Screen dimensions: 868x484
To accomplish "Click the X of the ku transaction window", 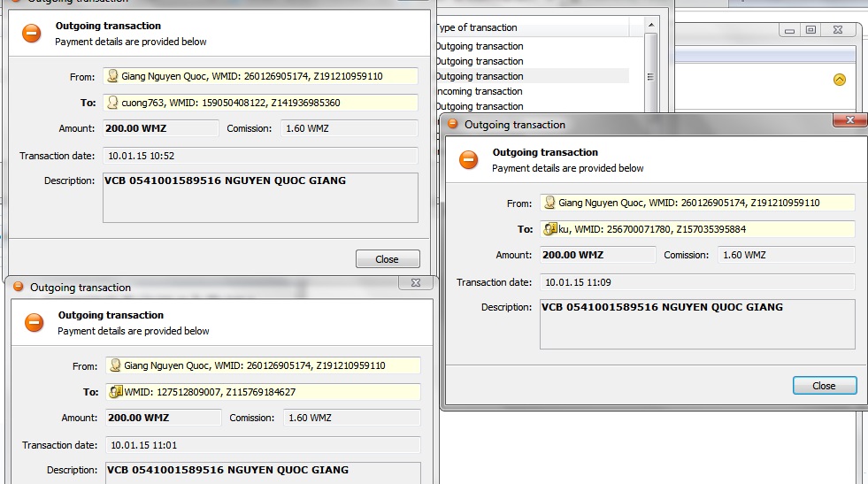I will tap(850, 120).
